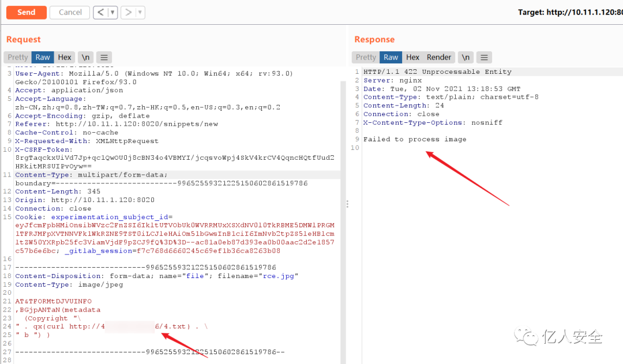Open the Hex tab in Request panel
The image size is (623, 364).
pyautogui.click(x=65, y=57)
